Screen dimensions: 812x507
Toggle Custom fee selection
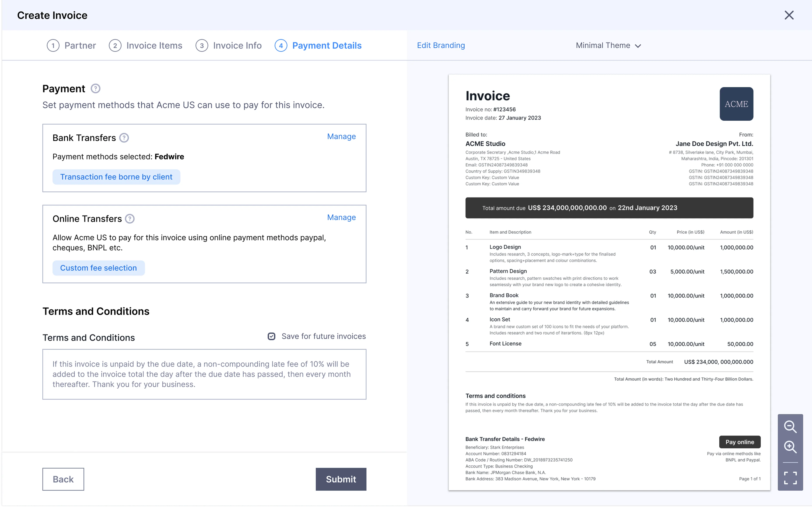click(98, 268)
